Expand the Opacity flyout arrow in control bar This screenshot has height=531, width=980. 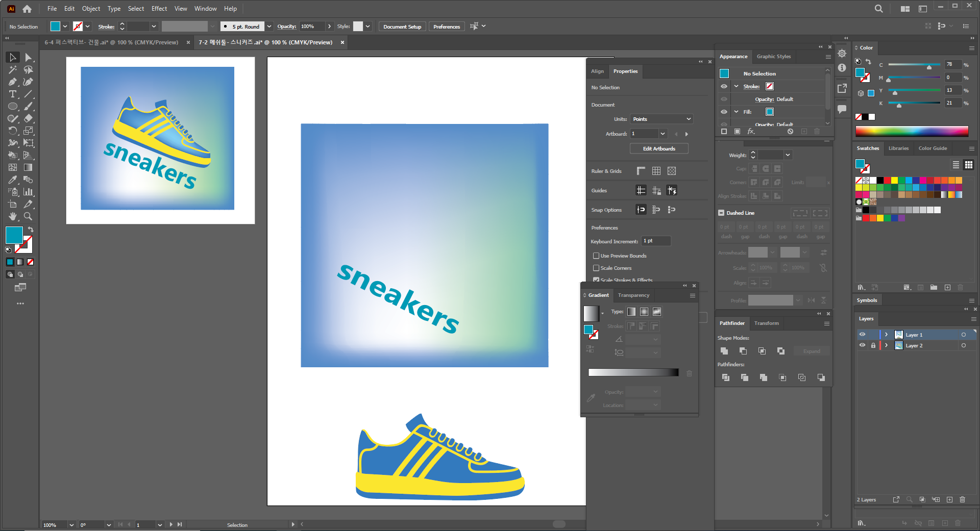tap(329, 27)
